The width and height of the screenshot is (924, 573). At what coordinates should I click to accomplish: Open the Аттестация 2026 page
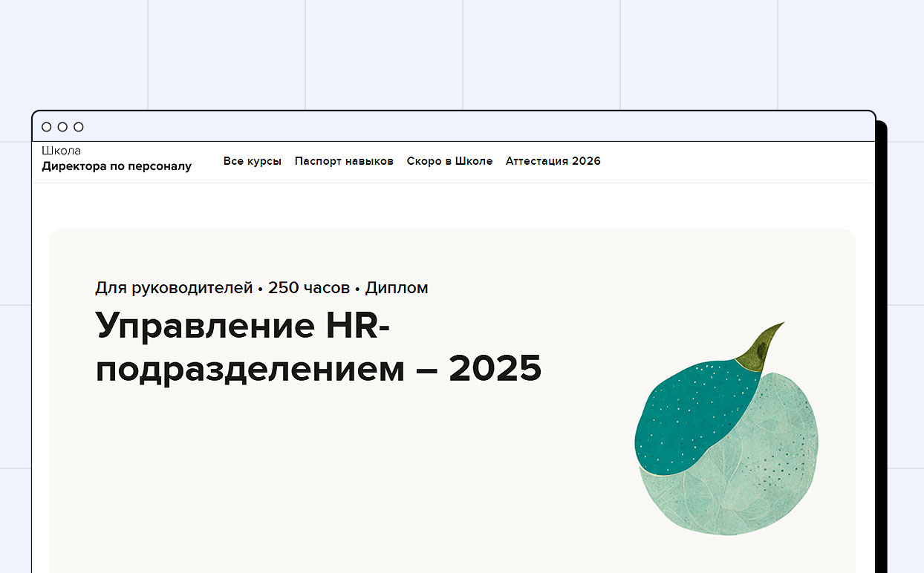tap(553, 161)
